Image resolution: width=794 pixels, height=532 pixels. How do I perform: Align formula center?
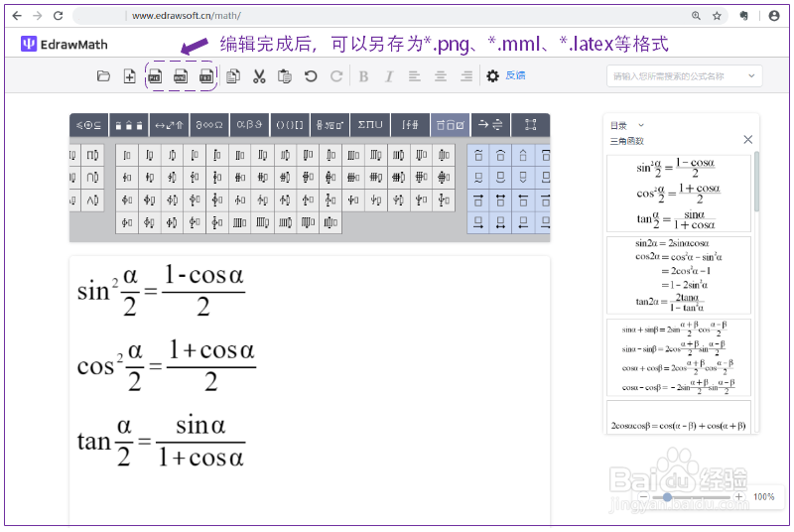click(x=441, y=76)
